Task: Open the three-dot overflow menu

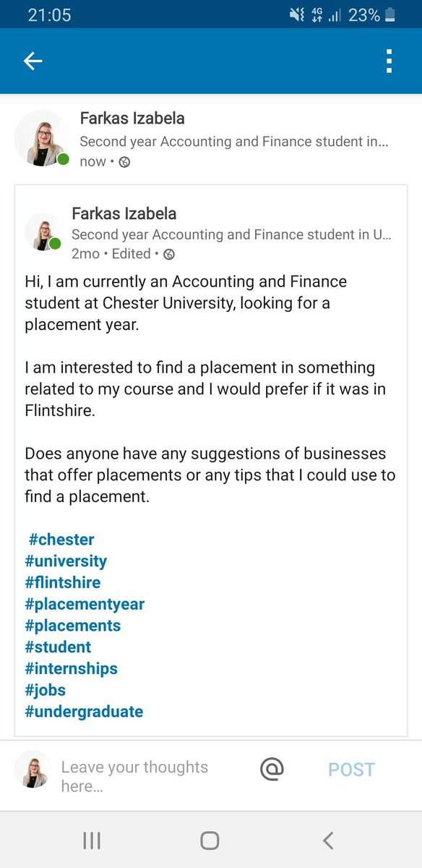Action: 389,61
